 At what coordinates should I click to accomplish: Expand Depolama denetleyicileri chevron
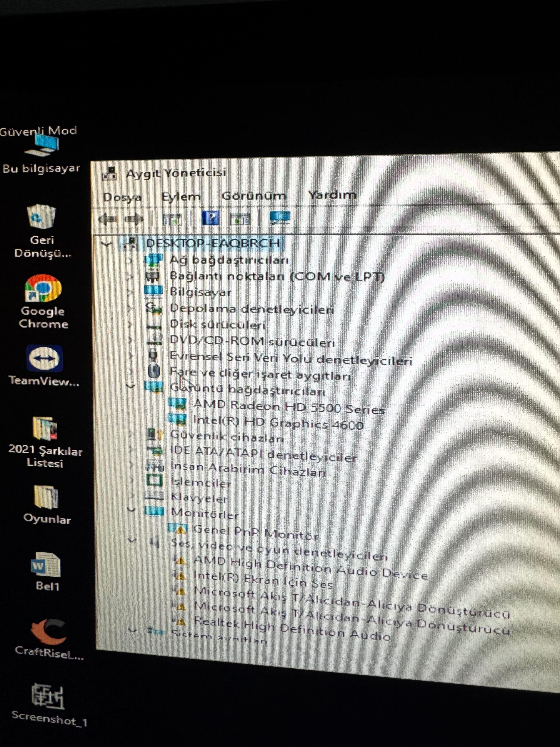click(x=130, y=308)
